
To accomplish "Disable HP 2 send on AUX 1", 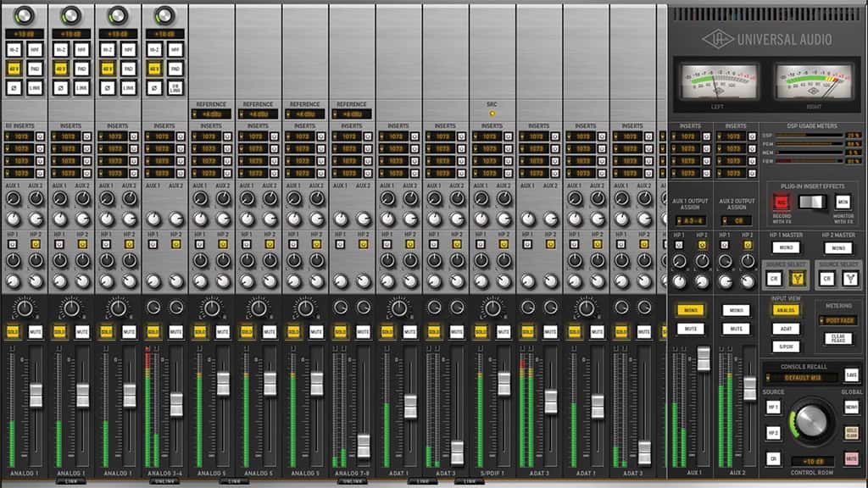I will [x=702, y=245].
